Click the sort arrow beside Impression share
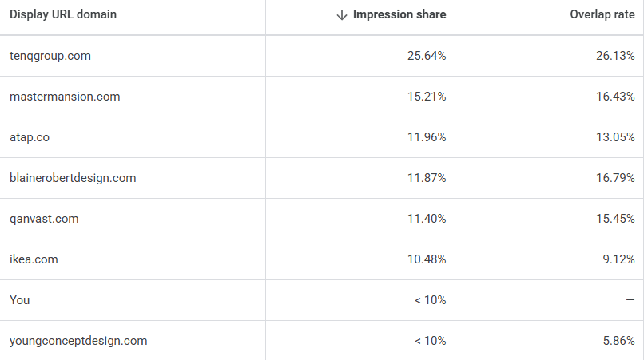Image resolution: width=644 pixels, height=360 pixels. pyautogui.click(x=342, y=15)
